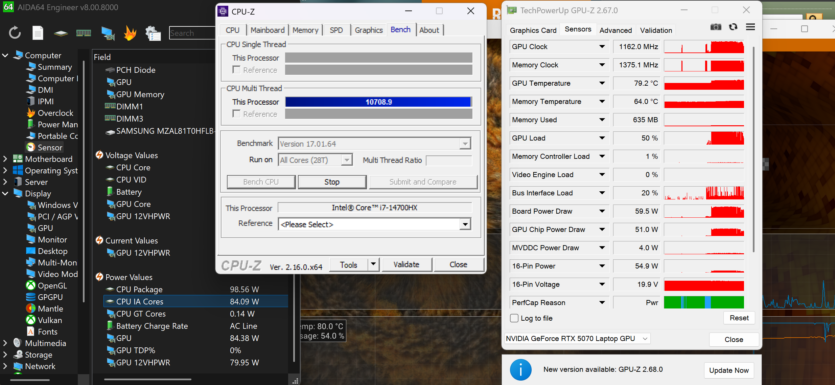Open the AIDA64 Report page icon
The width and height of the screenshot is (835, 385).
38,33
